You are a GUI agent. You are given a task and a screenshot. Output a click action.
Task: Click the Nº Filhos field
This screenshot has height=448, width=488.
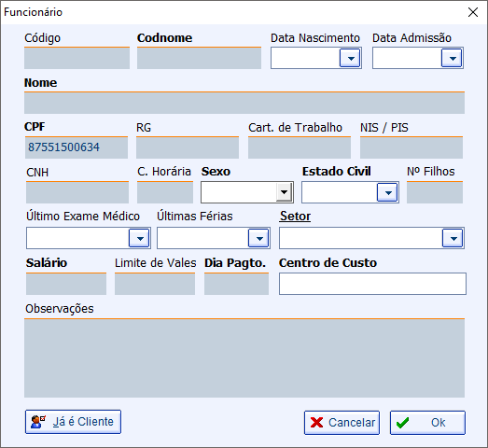(435, 192)
